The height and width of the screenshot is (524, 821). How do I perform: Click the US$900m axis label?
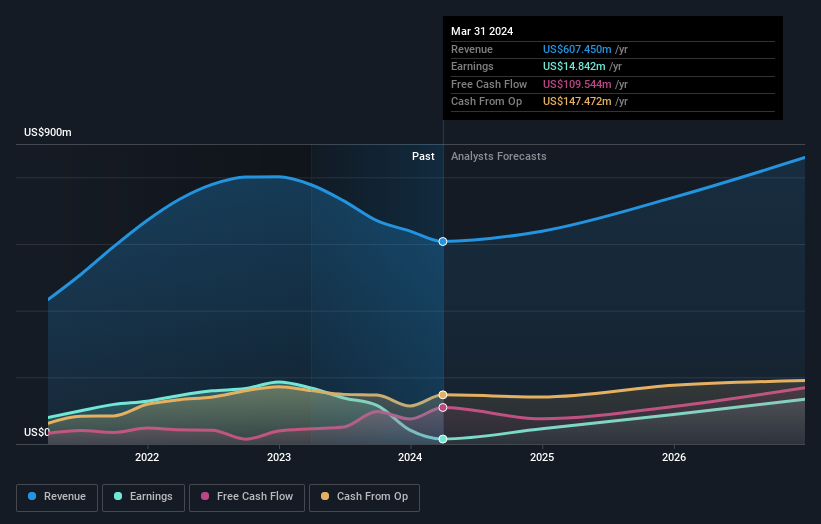point(48,132)
